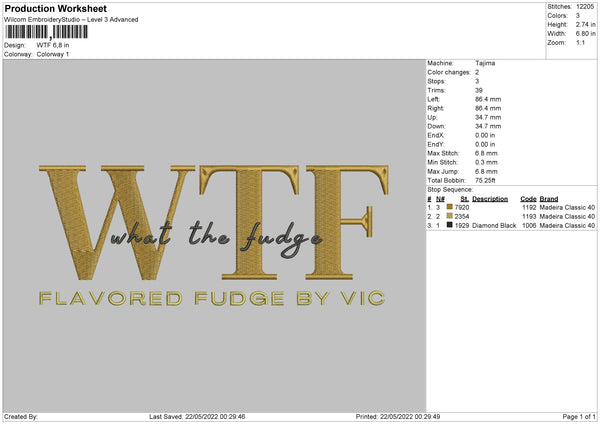Click the 'Code' column header

[528, 199]
